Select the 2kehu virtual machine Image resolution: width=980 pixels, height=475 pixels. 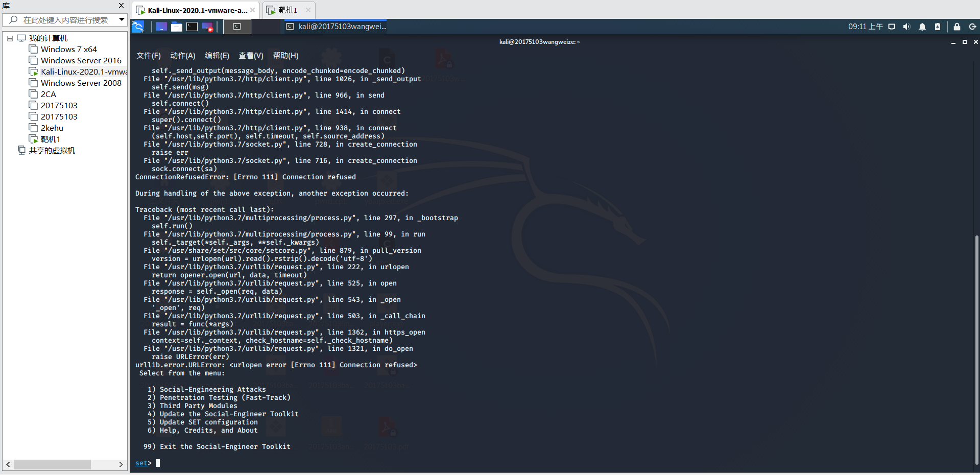click(52, 128)
